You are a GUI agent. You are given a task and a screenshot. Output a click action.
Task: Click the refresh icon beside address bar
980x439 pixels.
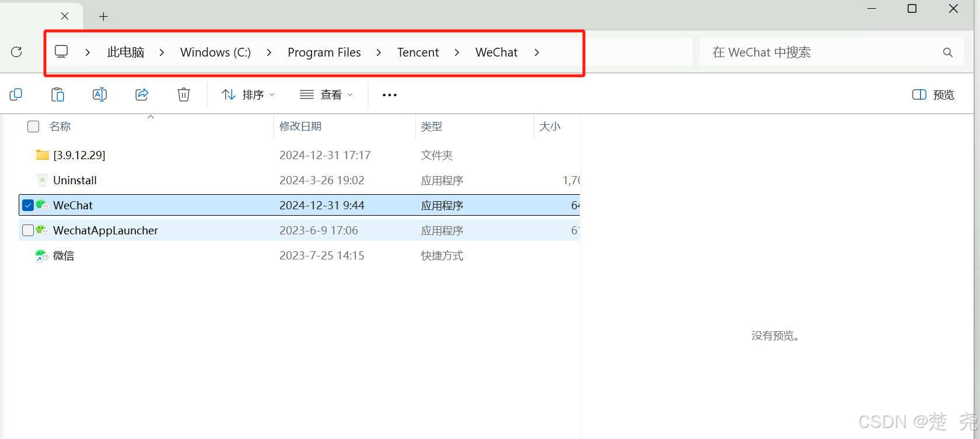pyautogui.click(x=16, y=52)
